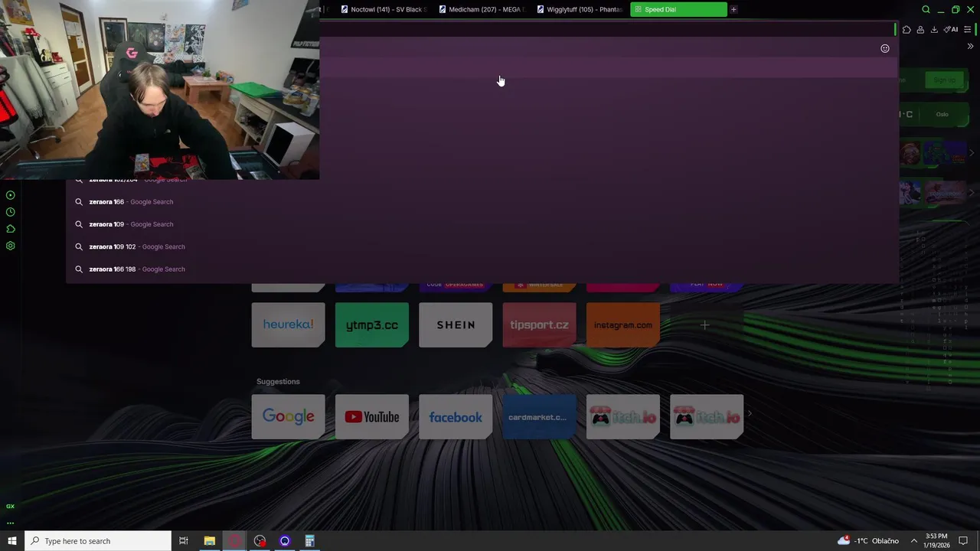Choose suggestion "zeraora 166 198"
Image resolution: width=980 pixels, height=551 pixels.
click(x=482, y=269)
